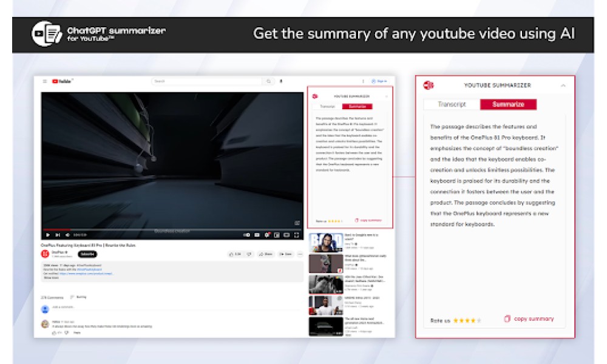Screen dimensions: 607x364
Task: Open the fifth recommended dark thumbnail
Action: (x=325, y=326)
